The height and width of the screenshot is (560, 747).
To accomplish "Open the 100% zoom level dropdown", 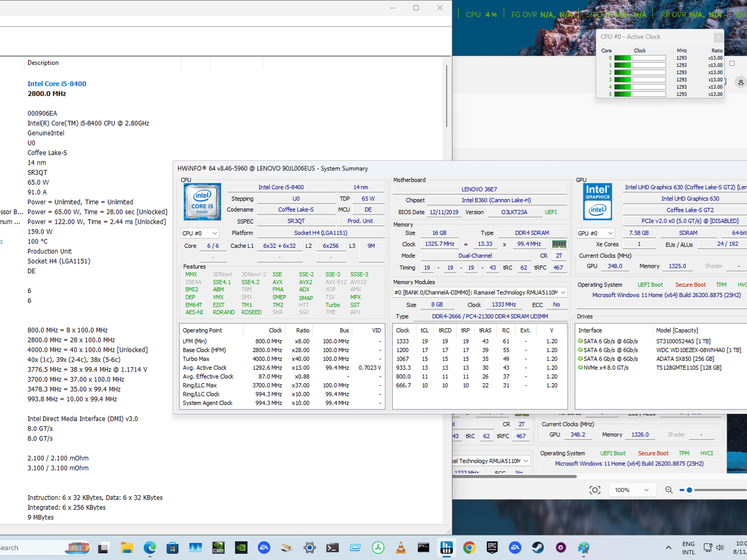I will pyautogui.click(x=632, y=490).
